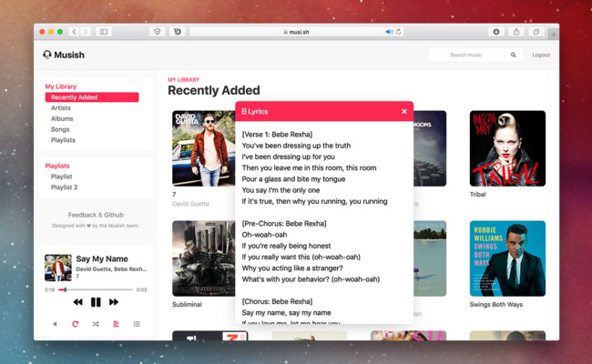Open Albums in My Library
592x364 pixels.
(62, 118)
